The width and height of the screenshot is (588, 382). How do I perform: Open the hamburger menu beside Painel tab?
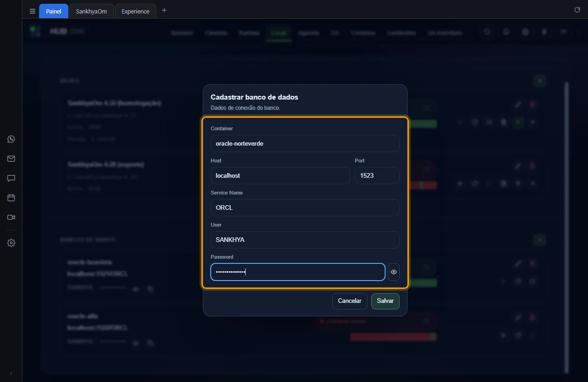[x=33, y=11]
